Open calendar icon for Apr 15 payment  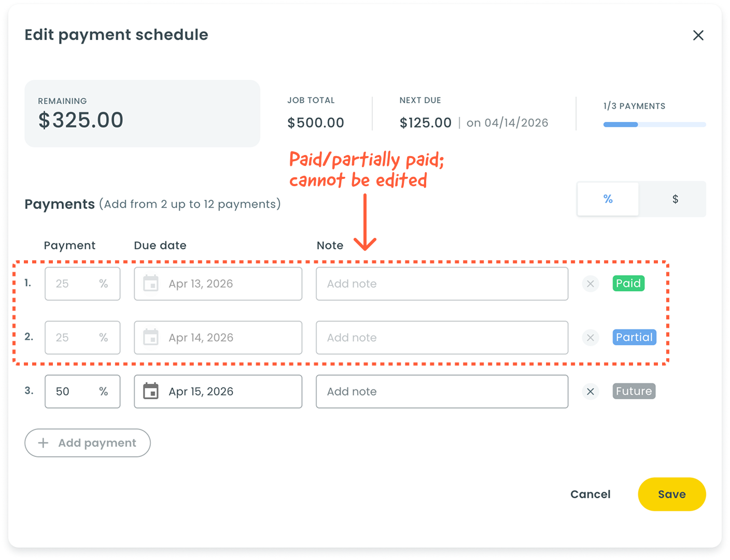151,391
